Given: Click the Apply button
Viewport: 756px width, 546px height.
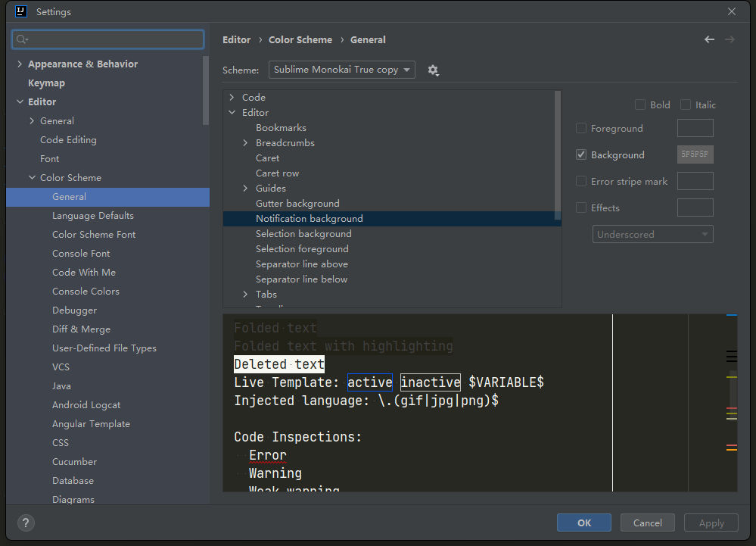Looking at the screenshot, I should pos(711,523).
